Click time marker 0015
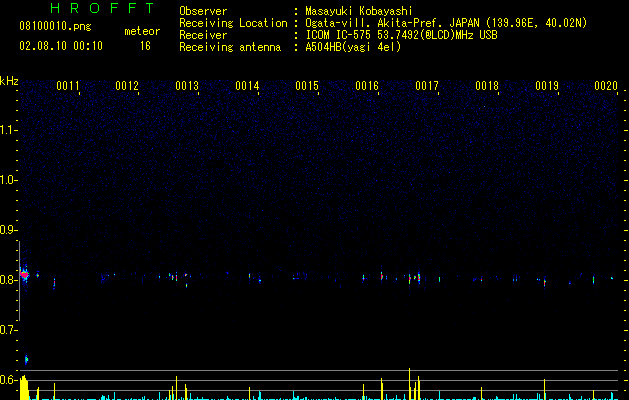Screen dimensions: 629x400 (307, 86)
